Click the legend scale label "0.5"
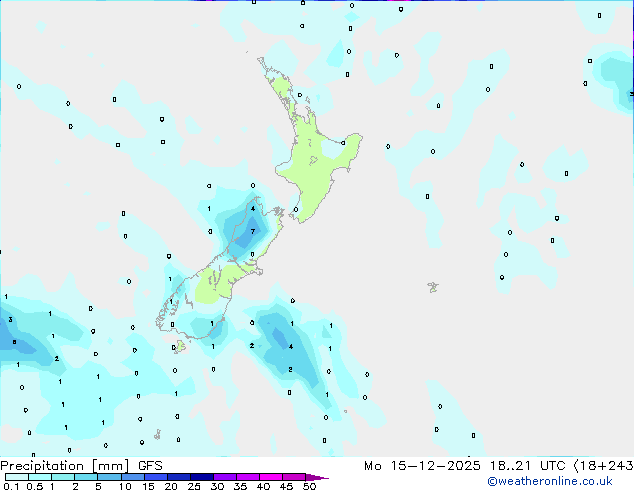This screenshot has width=634, height=490. [34, 486]
